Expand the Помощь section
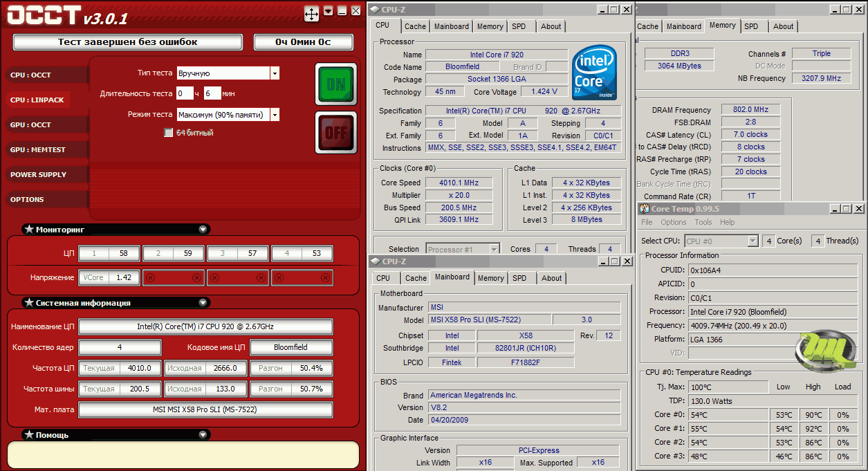 click(203, 434)
